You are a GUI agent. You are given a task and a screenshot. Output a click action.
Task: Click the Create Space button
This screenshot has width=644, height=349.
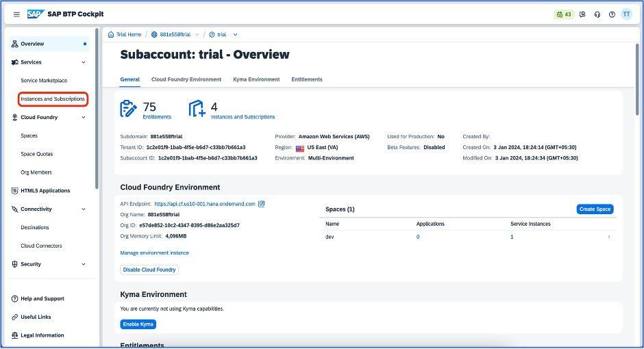point(595,209)
